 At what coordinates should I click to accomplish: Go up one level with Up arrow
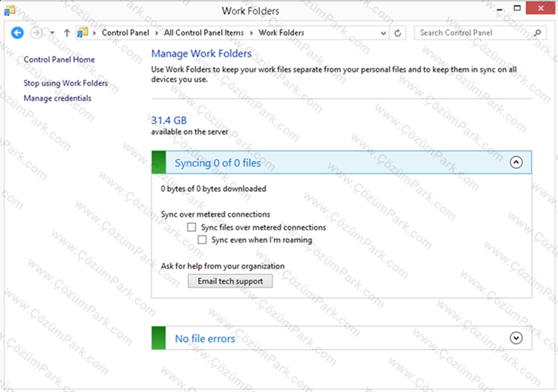click(x=66, y=33)
